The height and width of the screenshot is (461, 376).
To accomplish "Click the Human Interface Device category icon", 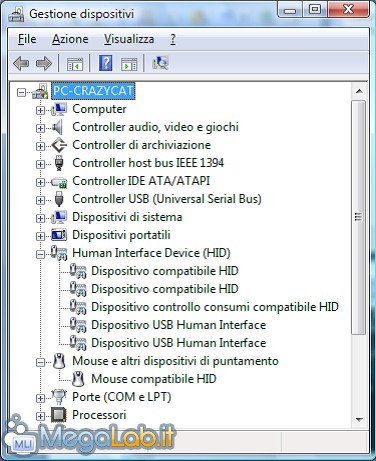I will coord(59,253).
